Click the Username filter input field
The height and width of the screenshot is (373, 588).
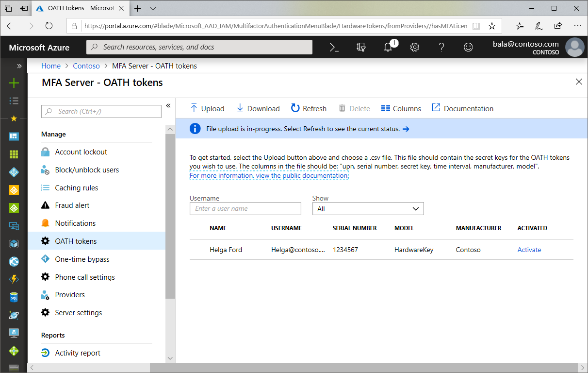[245, 209]
